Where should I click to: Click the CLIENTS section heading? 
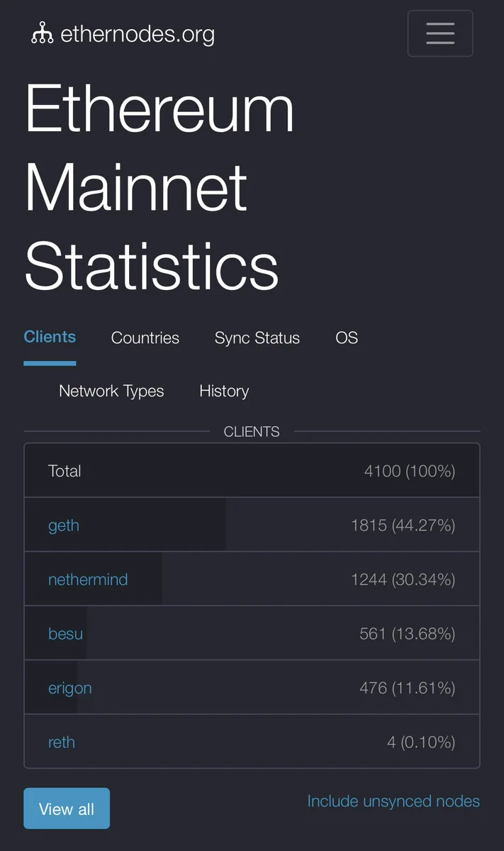pos(252,431)
